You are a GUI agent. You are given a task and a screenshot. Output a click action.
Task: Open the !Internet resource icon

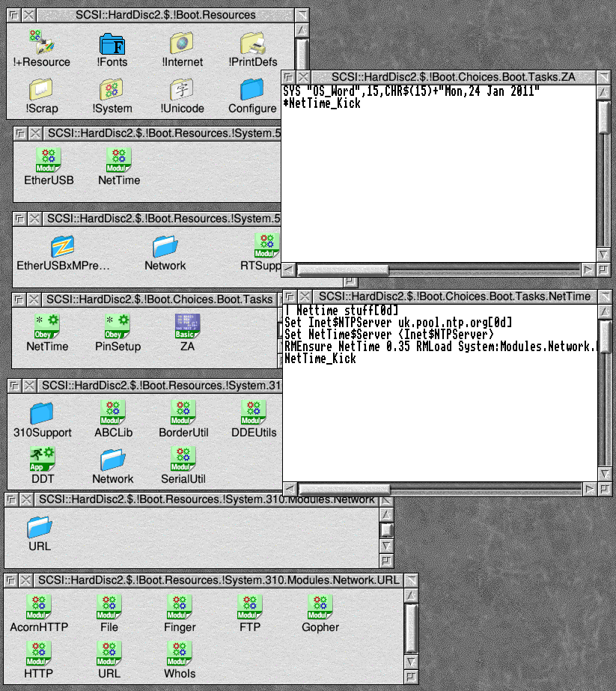[182, 45]
